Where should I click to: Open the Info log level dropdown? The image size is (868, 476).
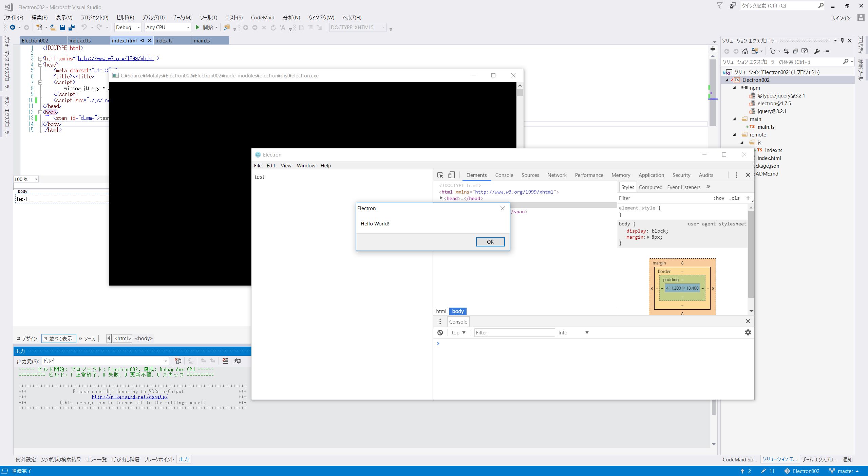click(x=573, y=333)
